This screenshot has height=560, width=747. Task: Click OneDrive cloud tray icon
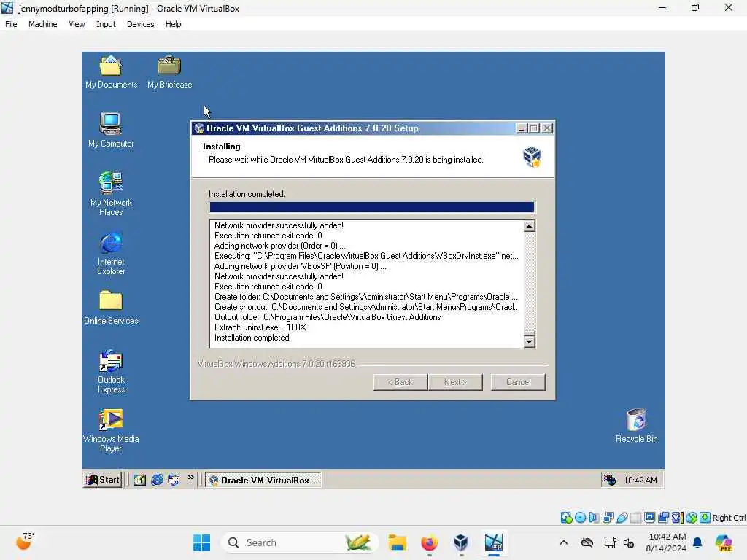[587, 542]
